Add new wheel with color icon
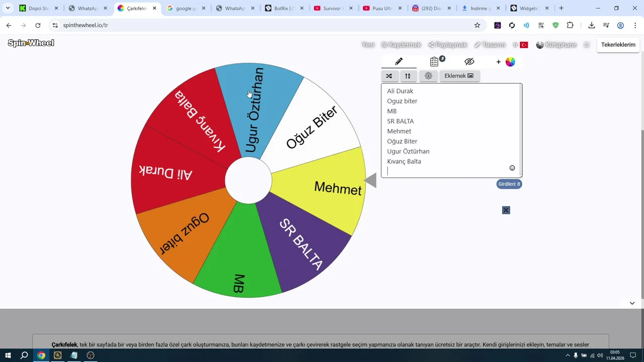Image resolution: width=644 pixels, height=362 pixels. (506, 62)
